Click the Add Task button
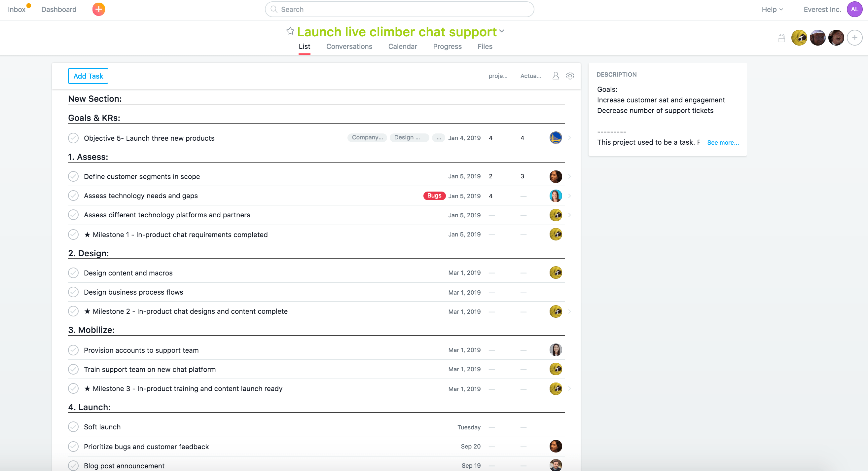The height and width of the screenshot is (471, 868). point(88,76)
